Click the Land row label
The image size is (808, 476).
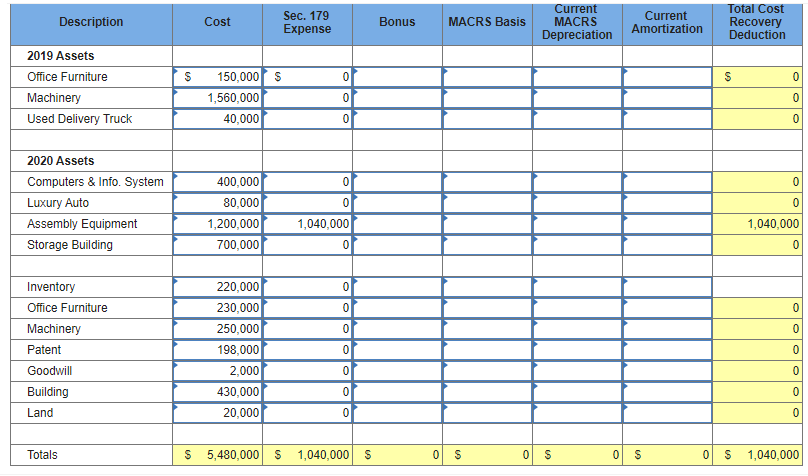40,413
